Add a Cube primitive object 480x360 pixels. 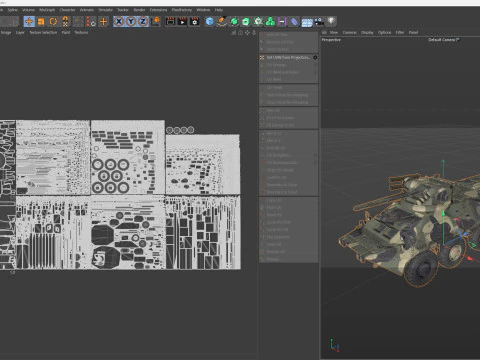tap(210, 22)
